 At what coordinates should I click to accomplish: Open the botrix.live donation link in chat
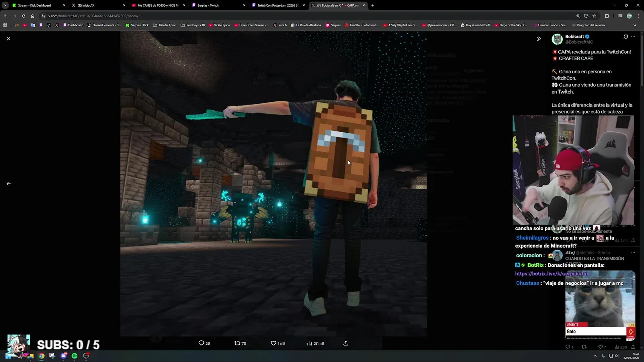coord(551,274)
